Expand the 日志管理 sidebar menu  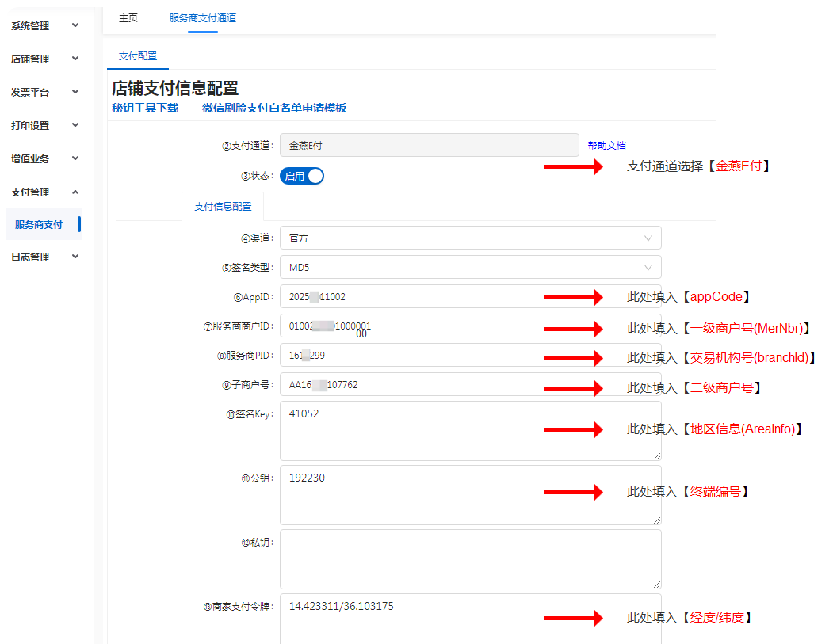[x=44, y=257]
